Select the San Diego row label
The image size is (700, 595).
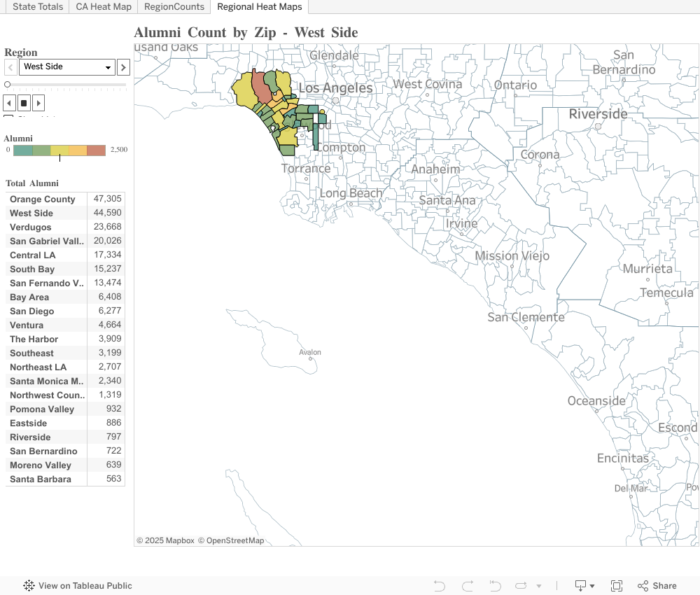[31, 311]
